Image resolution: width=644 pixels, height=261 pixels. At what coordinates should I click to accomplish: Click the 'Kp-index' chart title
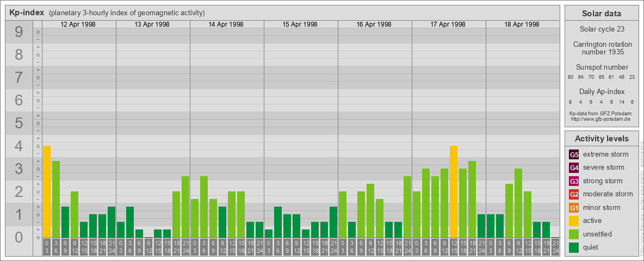[27, 13]
